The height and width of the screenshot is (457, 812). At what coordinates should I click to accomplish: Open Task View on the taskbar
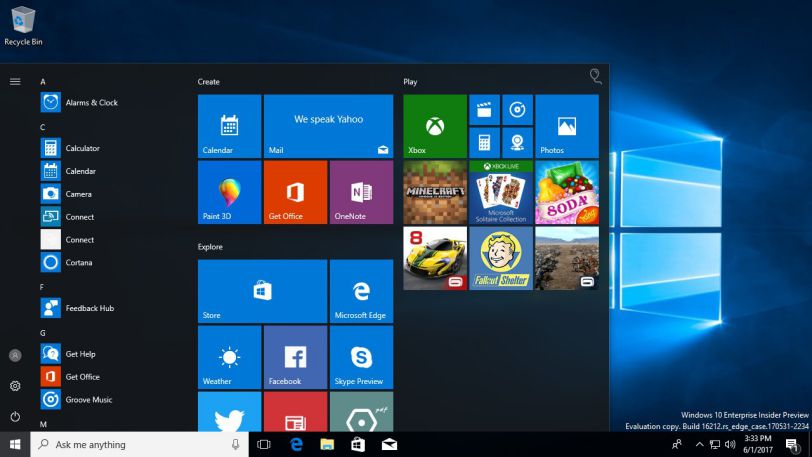pyautogui.click(x=264, y=445)
